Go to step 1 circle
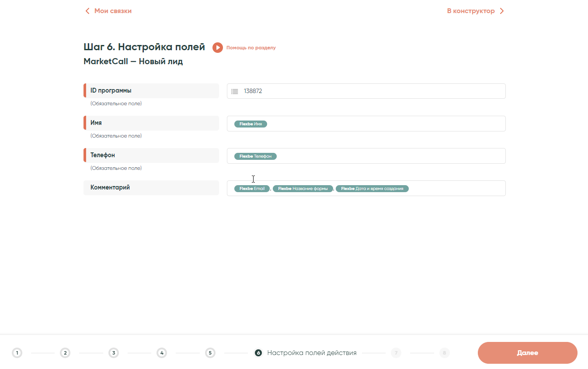 pyautogui.click(x=17, y=353)
